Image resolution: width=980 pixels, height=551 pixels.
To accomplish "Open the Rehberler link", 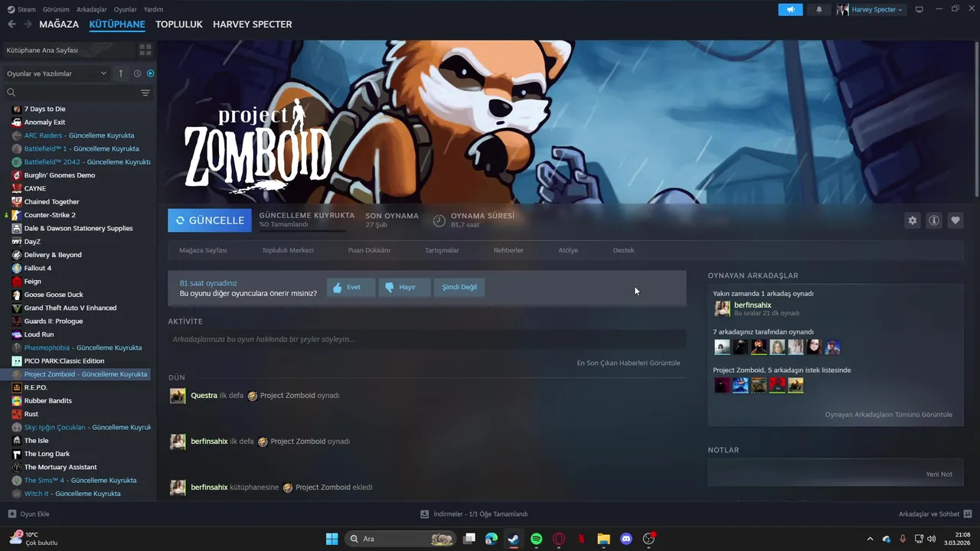I will click(x=508, y=250).
